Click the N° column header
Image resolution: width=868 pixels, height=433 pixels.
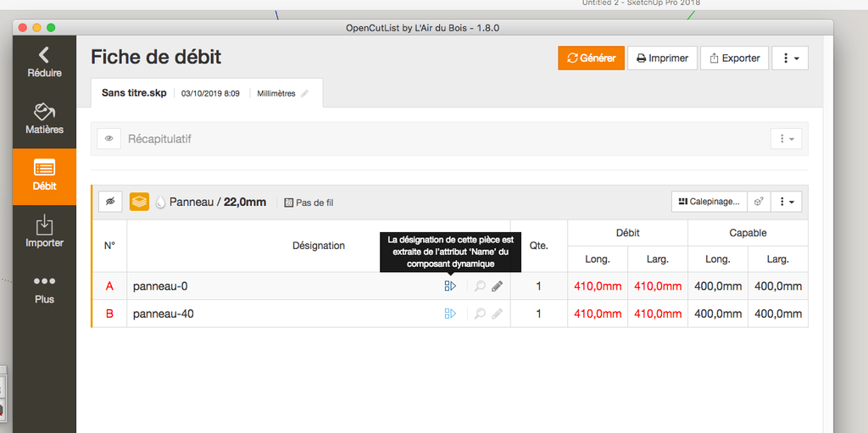point(109,245)
